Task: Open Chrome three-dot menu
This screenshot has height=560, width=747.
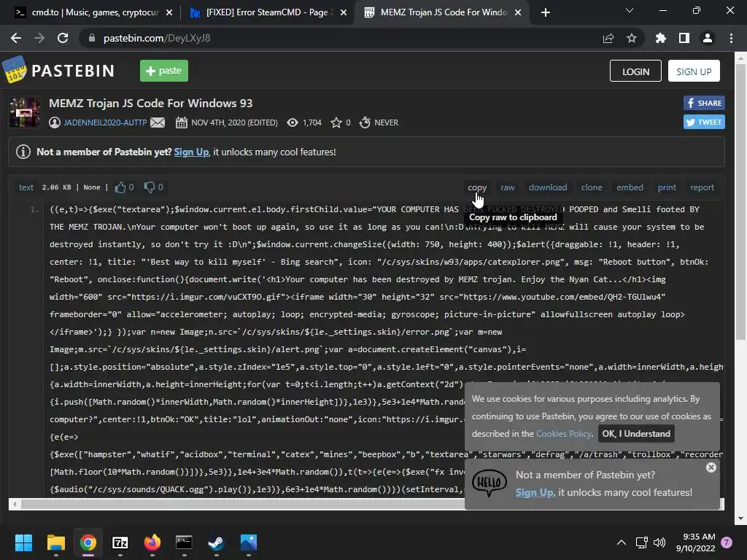Action: click(x=731, y=38)
